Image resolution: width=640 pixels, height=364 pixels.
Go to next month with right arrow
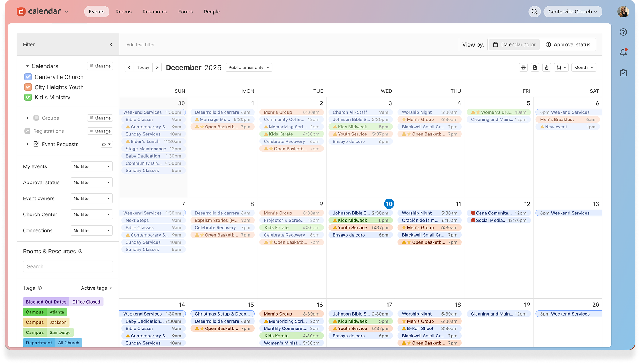click(x=157, y=67)
